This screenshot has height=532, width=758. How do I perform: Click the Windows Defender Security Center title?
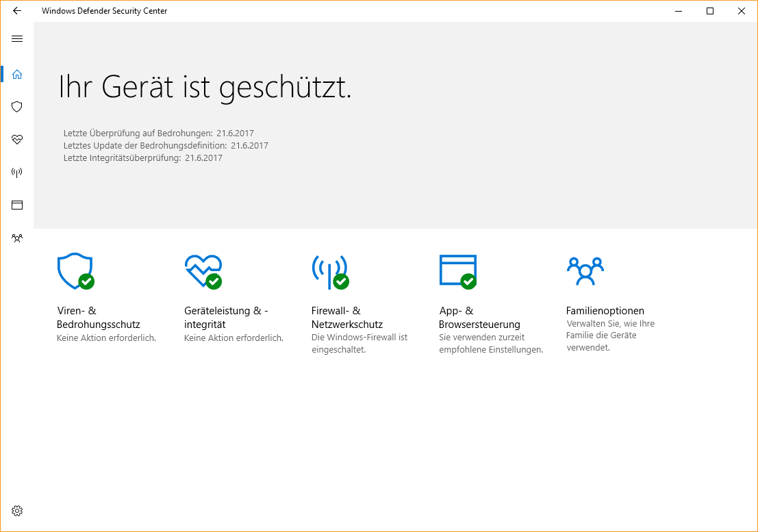pyautogui.click(x=104, y=11)
